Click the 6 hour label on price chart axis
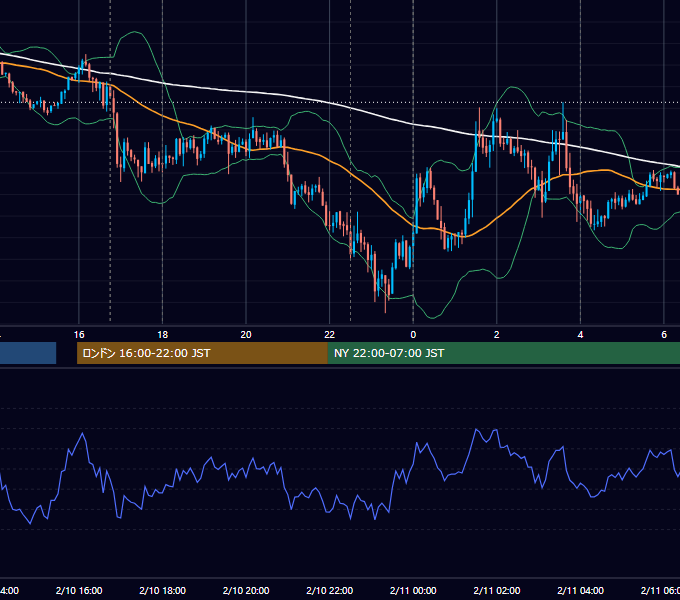The image size is (680, 600). (x=664, y=335)
